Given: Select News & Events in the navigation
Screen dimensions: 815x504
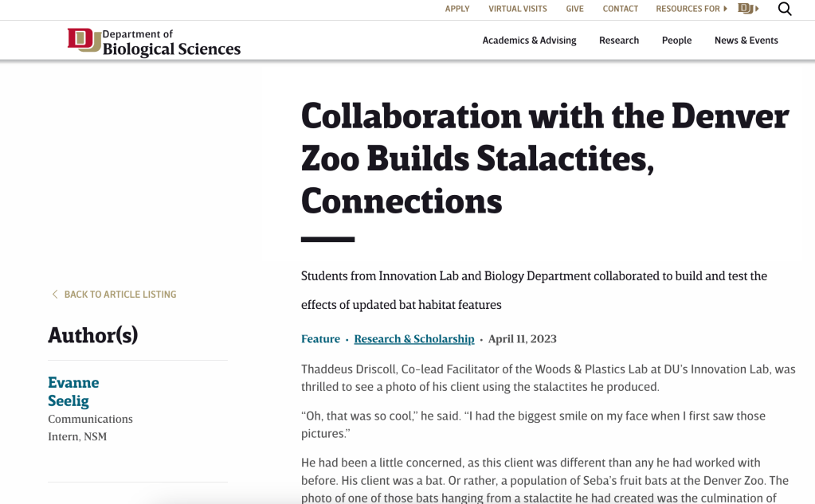Looking at the screenshot, I should (746, 40).
